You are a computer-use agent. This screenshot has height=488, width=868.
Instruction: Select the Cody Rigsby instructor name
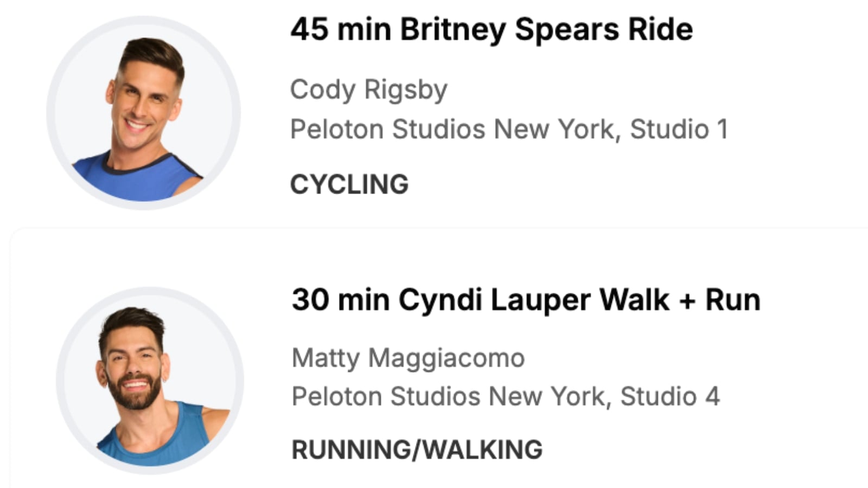point(368,89)
